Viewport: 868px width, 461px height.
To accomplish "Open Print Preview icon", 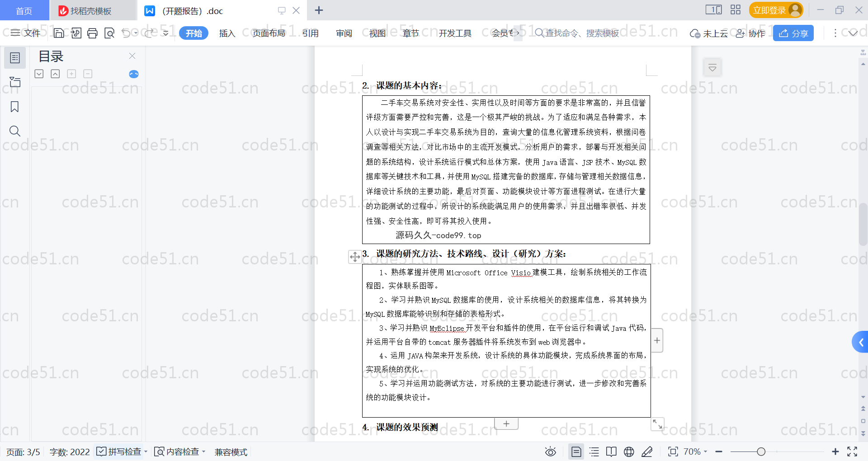I will point(109,33).
